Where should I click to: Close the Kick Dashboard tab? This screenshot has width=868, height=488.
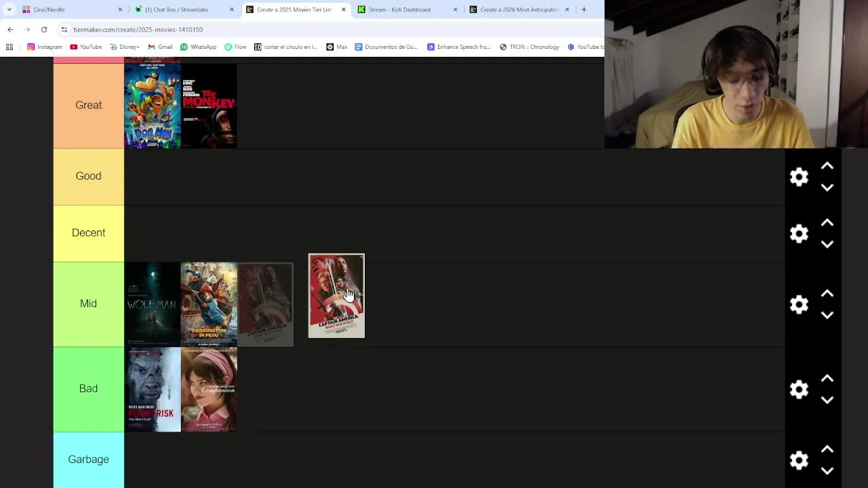[455, 9]
